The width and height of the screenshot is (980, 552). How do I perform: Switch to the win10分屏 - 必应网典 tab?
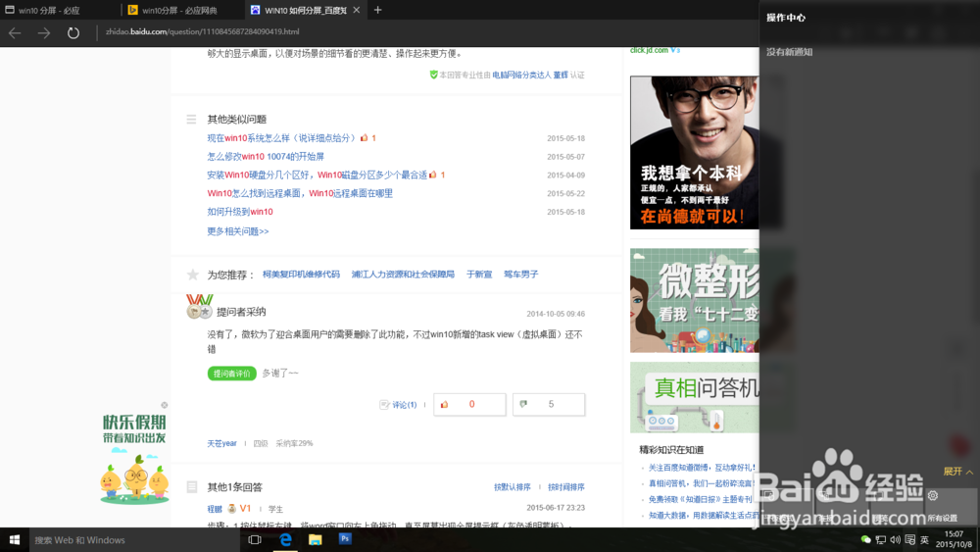click(x=179, y=11)
